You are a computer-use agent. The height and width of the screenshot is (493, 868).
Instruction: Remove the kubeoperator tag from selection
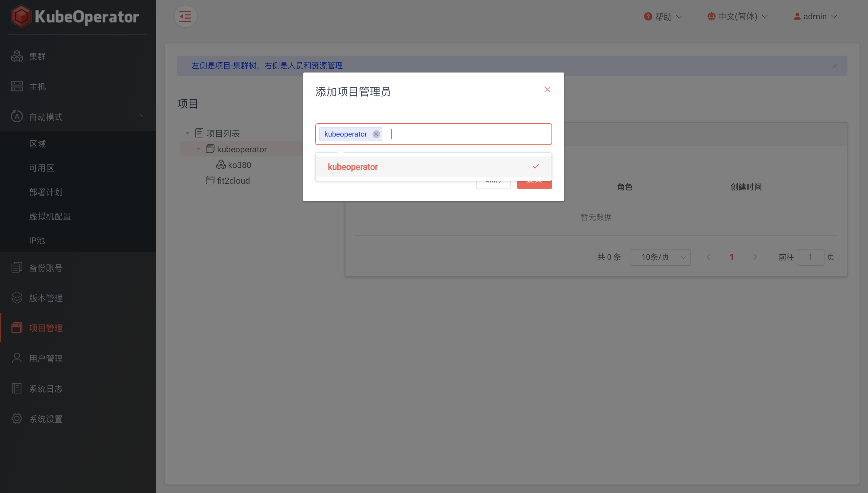pyautogui.click(x=376, y=134)
